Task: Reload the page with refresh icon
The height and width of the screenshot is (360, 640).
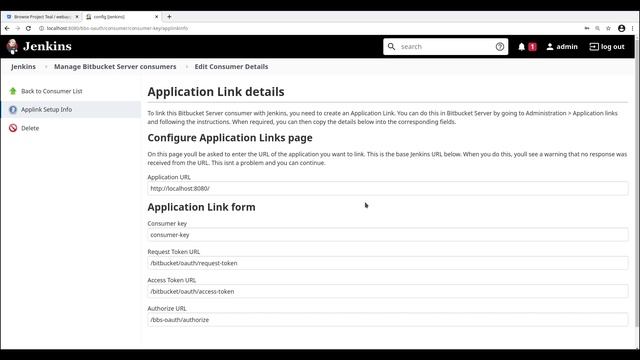Action: point(28,28)
